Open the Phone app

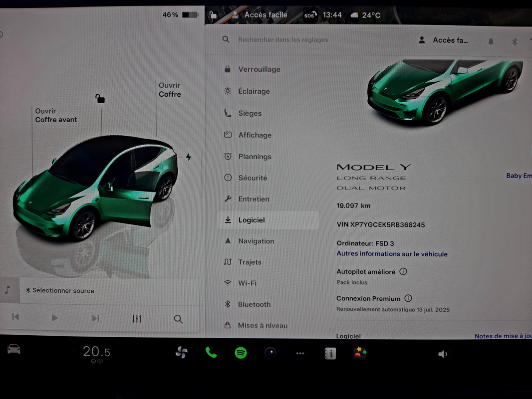[211, 353]
